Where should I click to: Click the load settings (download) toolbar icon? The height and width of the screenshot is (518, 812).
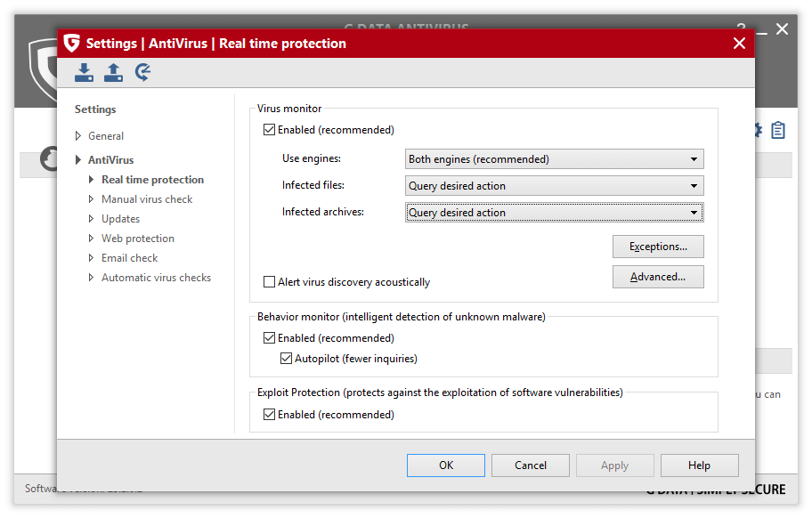pyautogui.click(x=84, y=72)
